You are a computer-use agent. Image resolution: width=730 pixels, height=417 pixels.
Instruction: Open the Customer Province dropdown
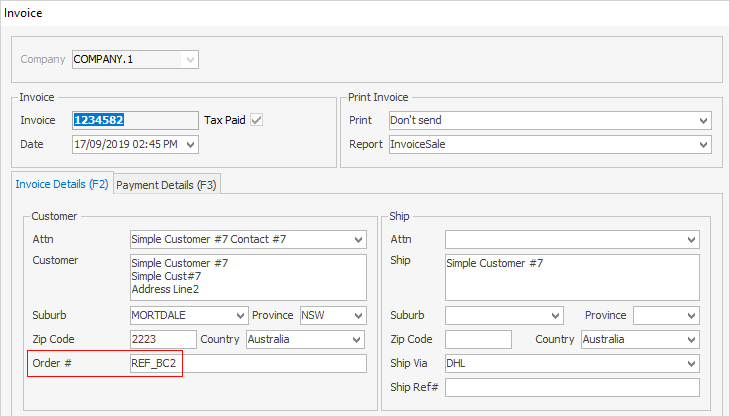(358, 315)
